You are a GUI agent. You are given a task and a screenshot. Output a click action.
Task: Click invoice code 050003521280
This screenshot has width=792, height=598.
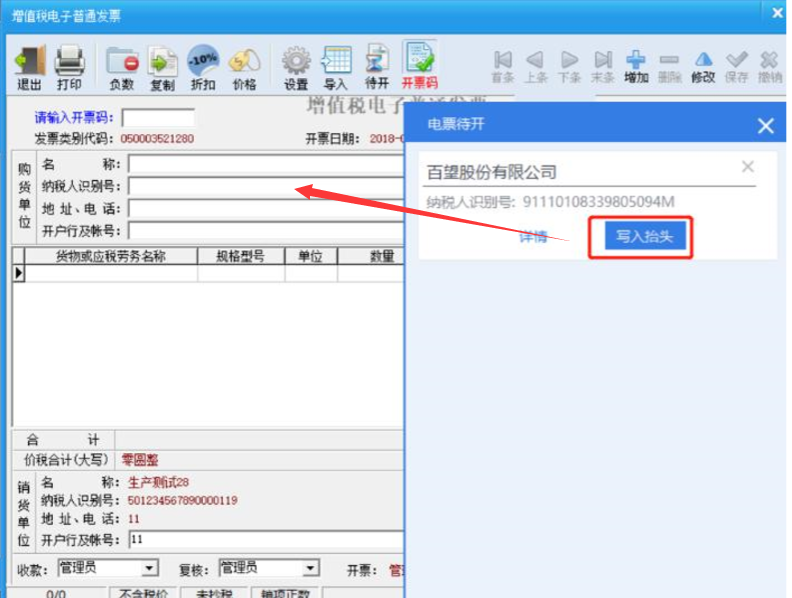click(157, 138)
